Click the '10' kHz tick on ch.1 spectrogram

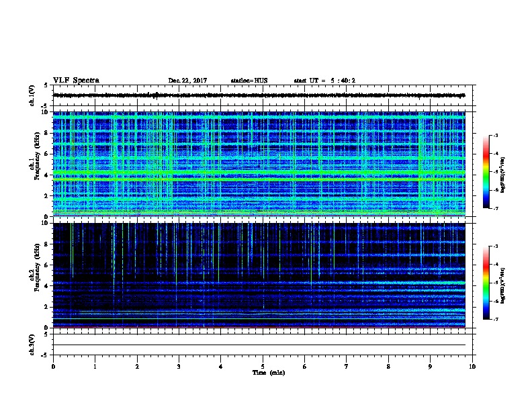[x=46, y=112]
